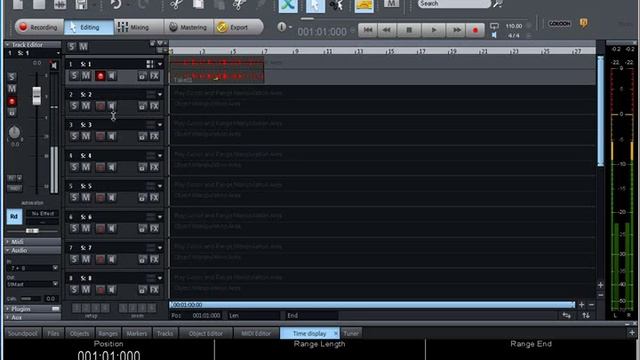Viewport: 640px width, 360px height.
Task: Toggle global Mute button above track list
Action: click(83, 47)
